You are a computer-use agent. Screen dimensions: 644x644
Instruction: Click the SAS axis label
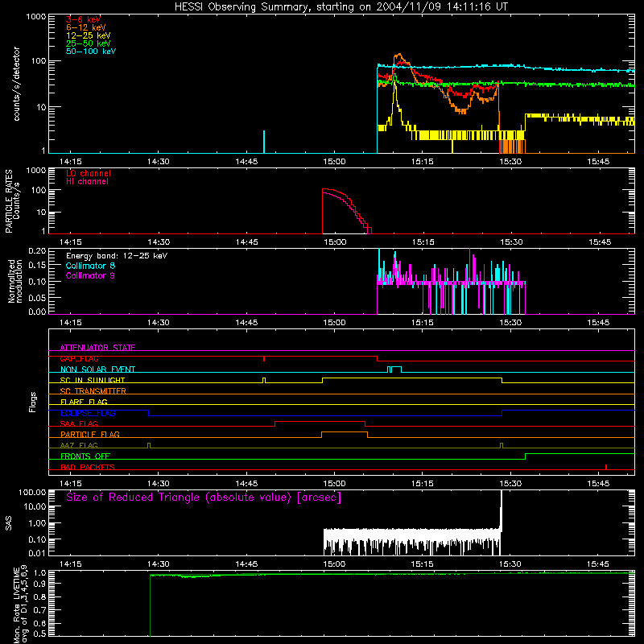tap(8, 523)
